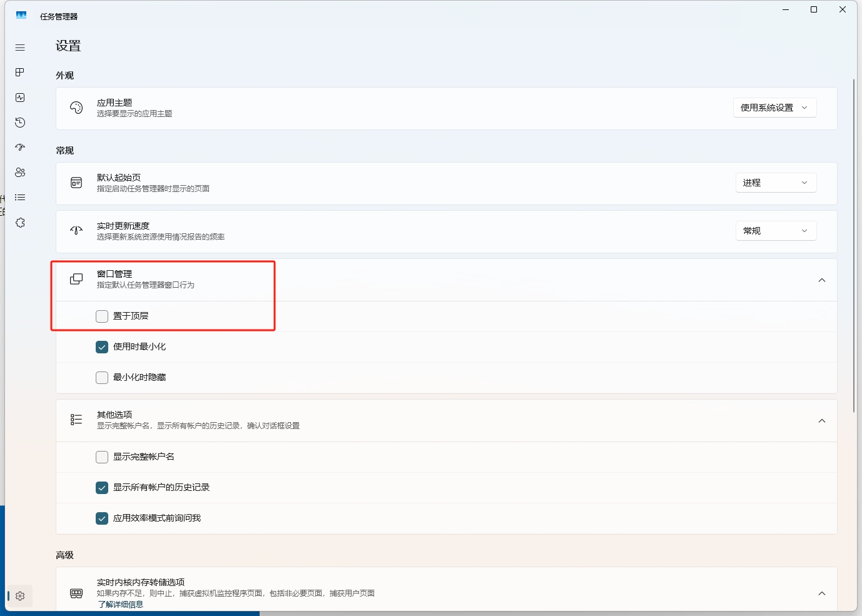Maximize the Task Manager window
Viewport: 862px width, 616px height.
click(814, 9)
